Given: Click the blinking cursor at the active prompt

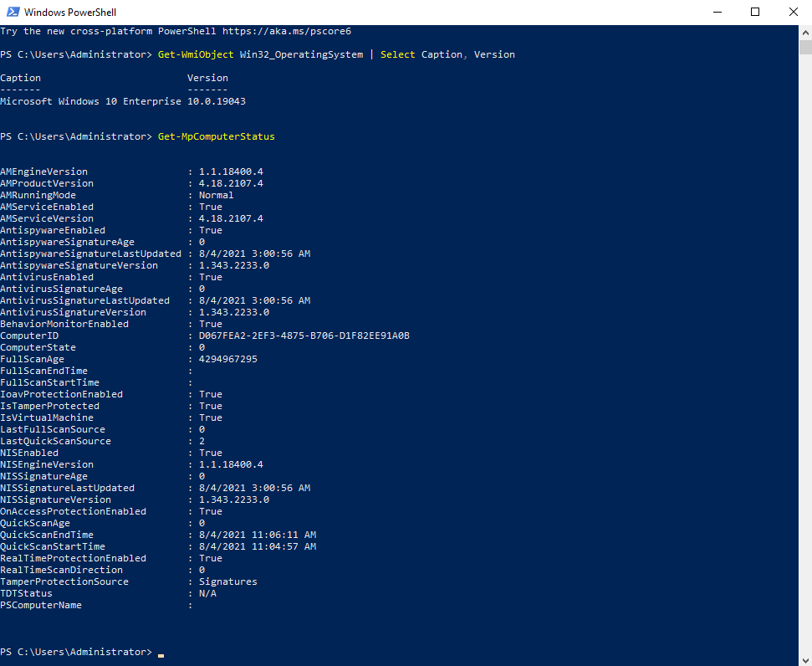Looking at the screenshot, I should (x=160, y=652).
